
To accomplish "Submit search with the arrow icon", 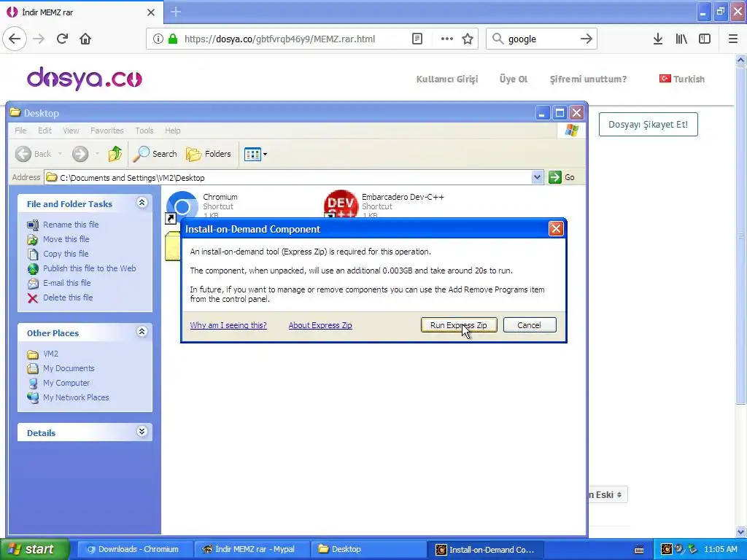I will coord(587,39).
